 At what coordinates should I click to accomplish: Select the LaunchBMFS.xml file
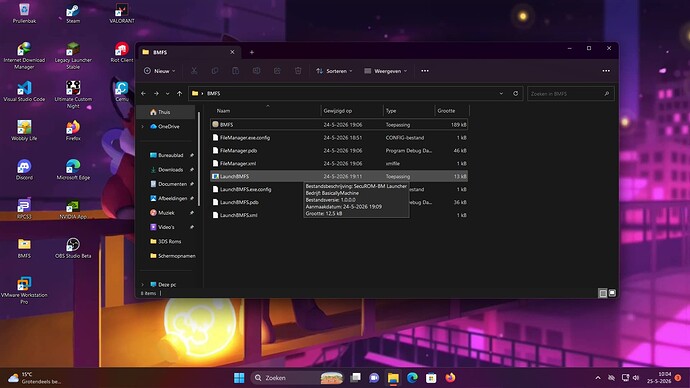click(x=339, y=215)
